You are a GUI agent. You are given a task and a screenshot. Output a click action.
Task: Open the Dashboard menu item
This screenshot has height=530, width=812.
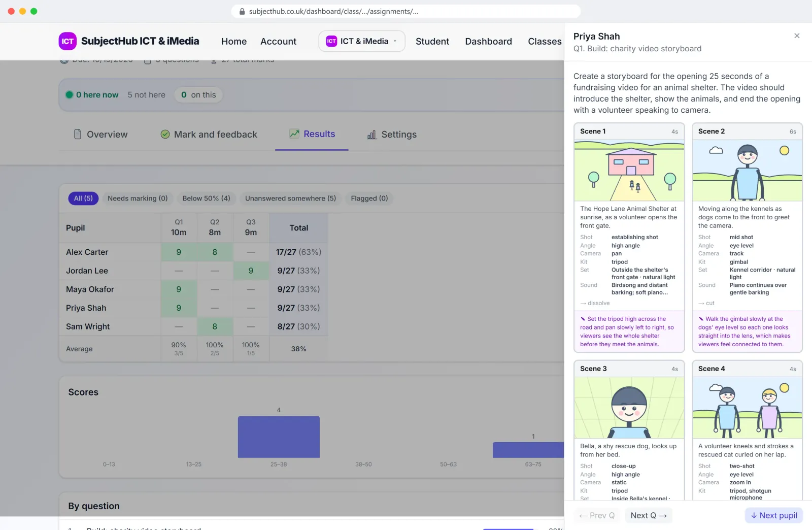point(488,41)
